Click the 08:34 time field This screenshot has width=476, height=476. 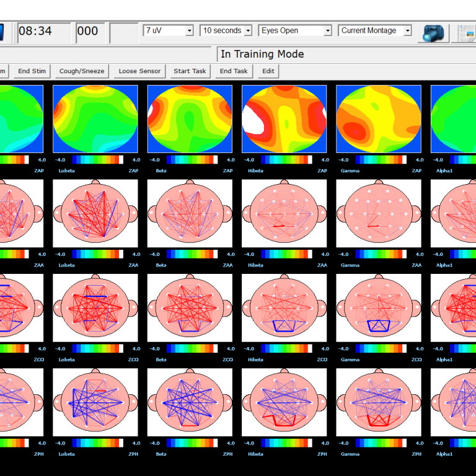44,33
